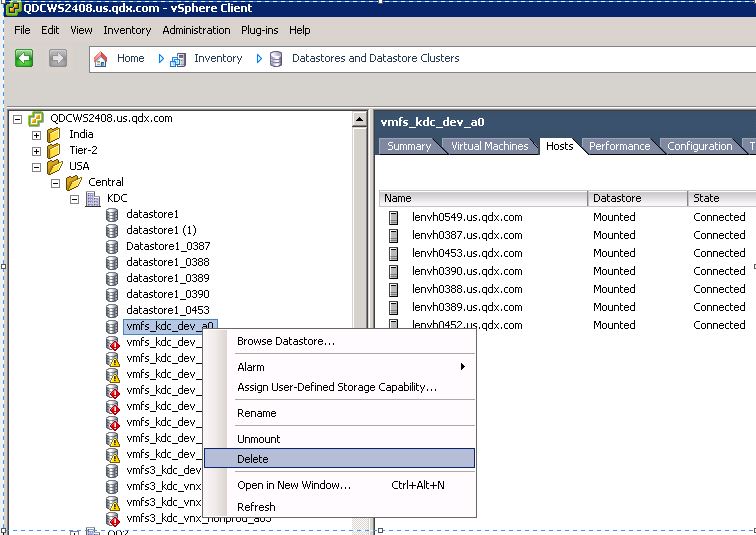Choose Delete from context menu
This screenshot has height=535, width=756.
tap(339, 459)
